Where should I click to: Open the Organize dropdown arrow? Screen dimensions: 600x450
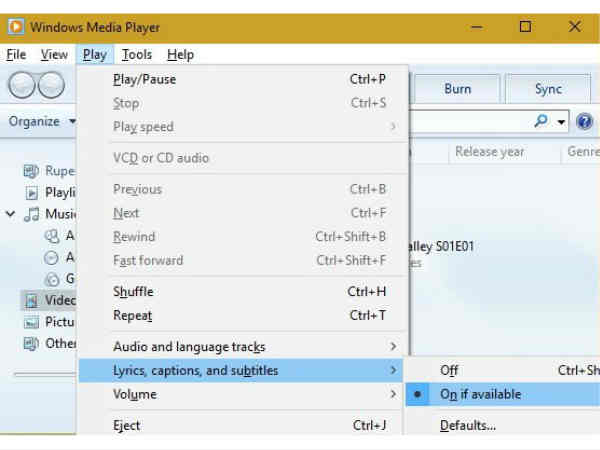(72, 121)
